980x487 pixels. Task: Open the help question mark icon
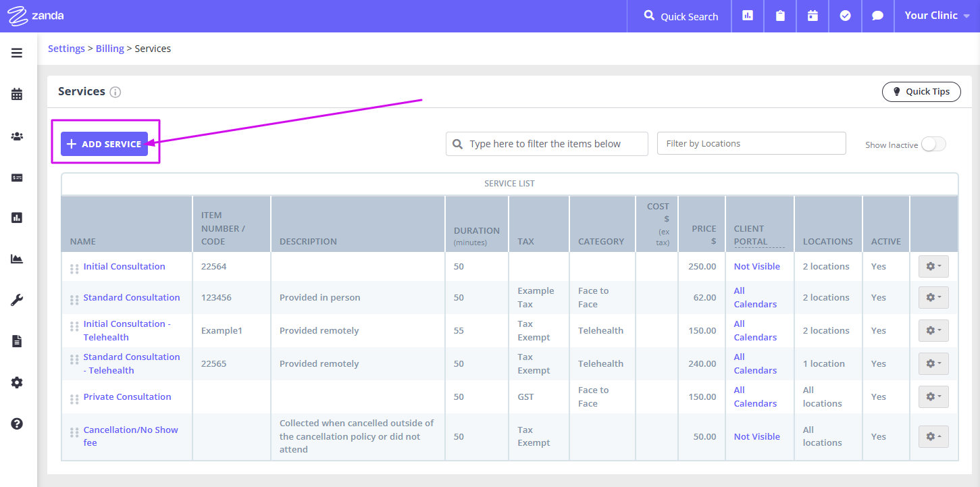tap(17, 424)
